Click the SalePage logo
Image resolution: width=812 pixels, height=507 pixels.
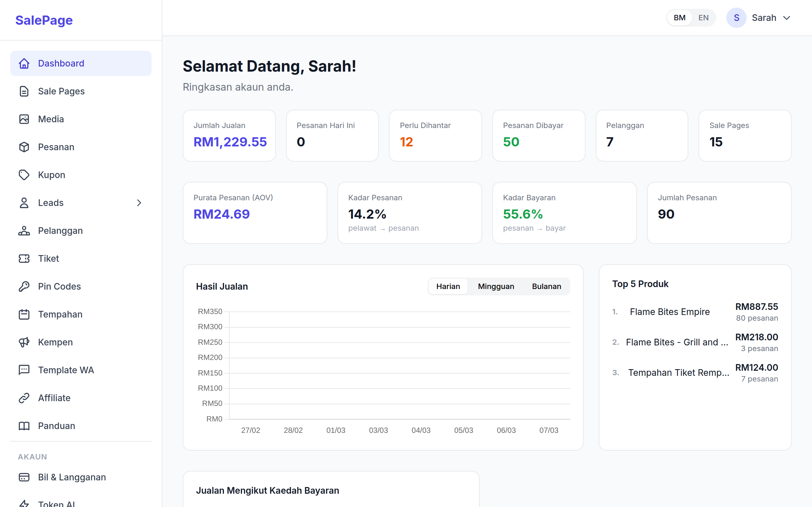[44, 20]
